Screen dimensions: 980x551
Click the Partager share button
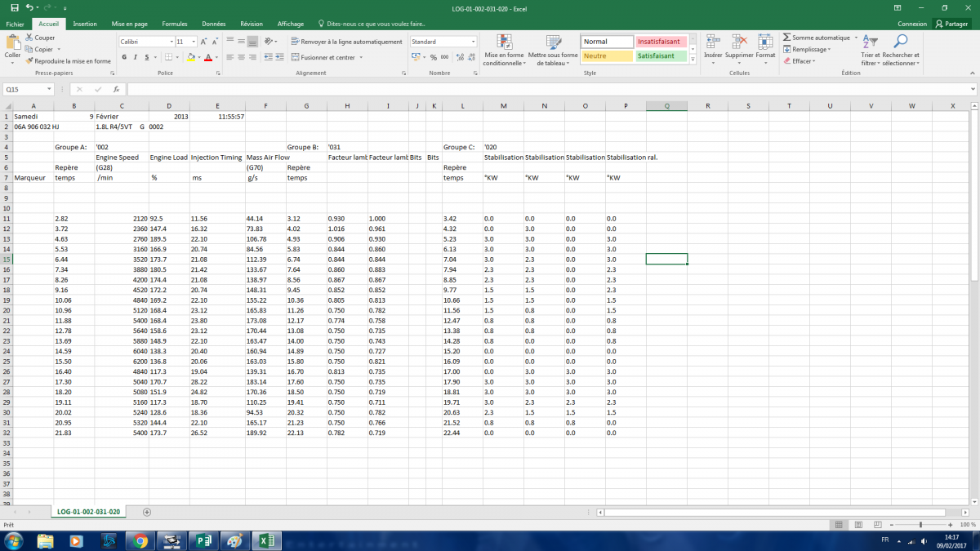coord(951,24)
